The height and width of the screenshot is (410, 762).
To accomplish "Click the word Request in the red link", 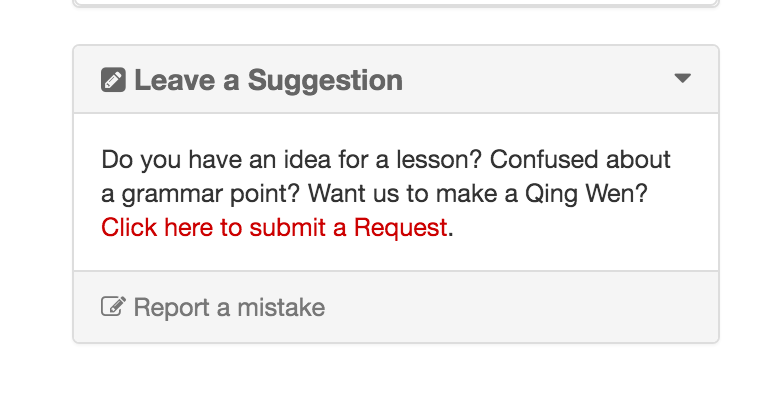I will 400,227.
